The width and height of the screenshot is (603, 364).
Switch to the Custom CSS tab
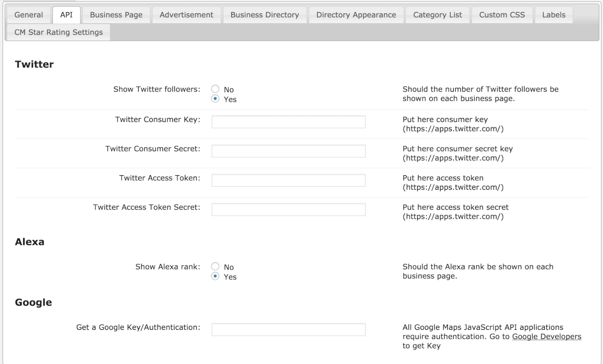tap(501, 15)
